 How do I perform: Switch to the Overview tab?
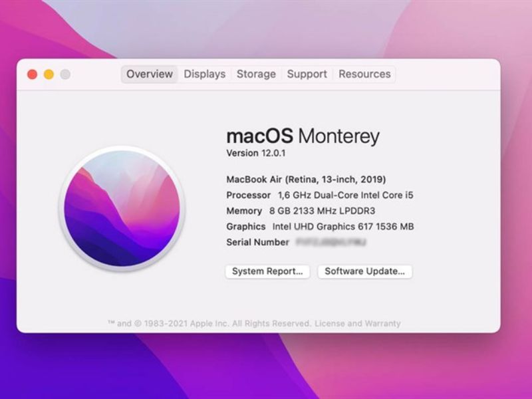click(x=149, y=74)
